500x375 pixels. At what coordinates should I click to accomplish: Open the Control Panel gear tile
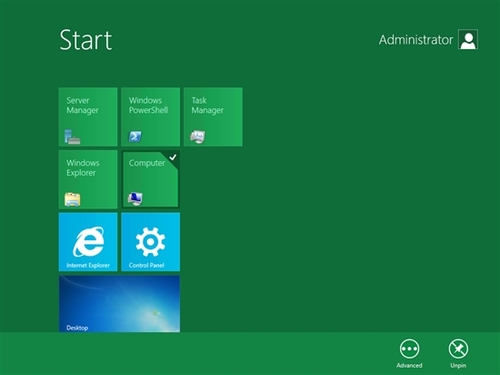pos(151,242)
